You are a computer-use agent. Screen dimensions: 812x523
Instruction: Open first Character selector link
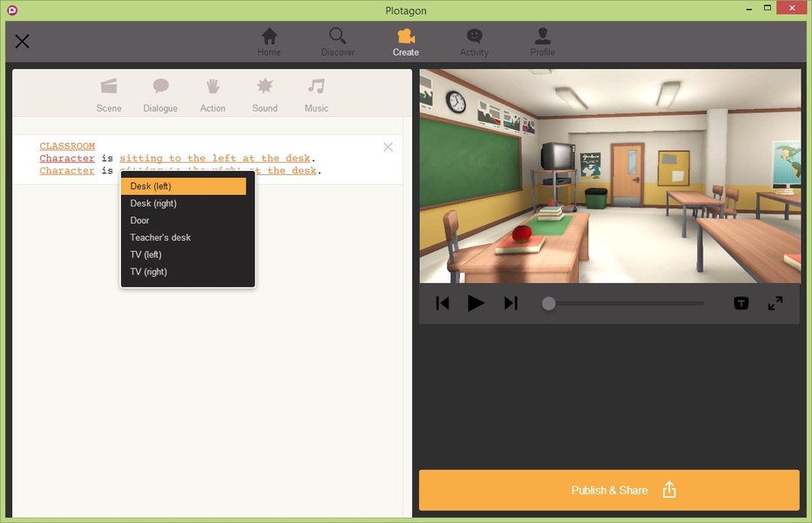point(67,159)
